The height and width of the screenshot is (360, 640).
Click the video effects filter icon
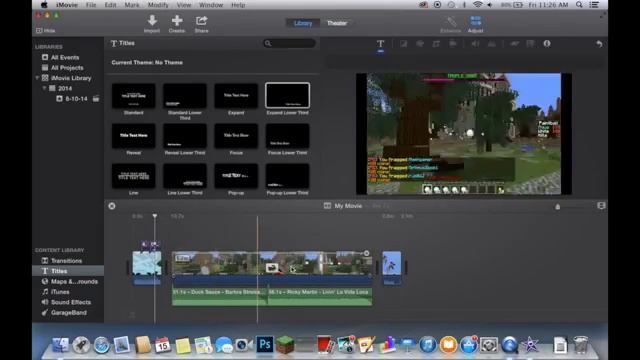(x=530, y=44)
